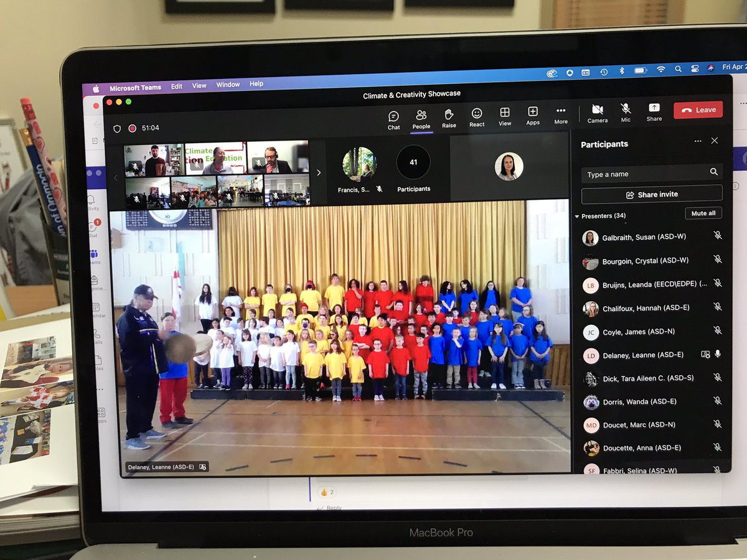Show next participant video thumbnails

coord(319,172)
